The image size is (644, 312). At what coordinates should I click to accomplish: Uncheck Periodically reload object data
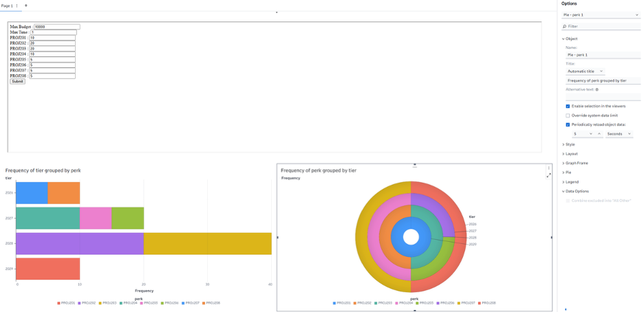[568, 125]
